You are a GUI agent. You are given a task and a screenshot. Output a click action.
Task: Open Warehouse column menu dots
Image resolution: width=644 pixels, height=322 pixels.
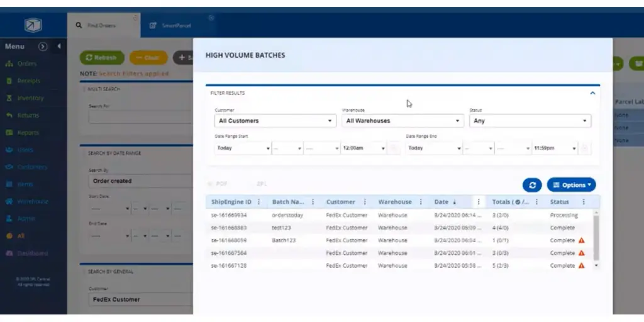tap(421, 202)
